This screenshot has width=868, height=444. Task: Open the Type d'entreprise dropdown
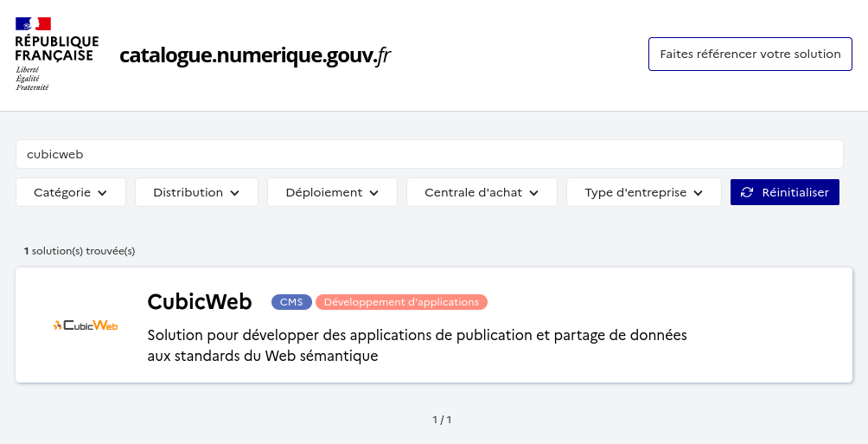pyautogui.click(x=644, y=192)
